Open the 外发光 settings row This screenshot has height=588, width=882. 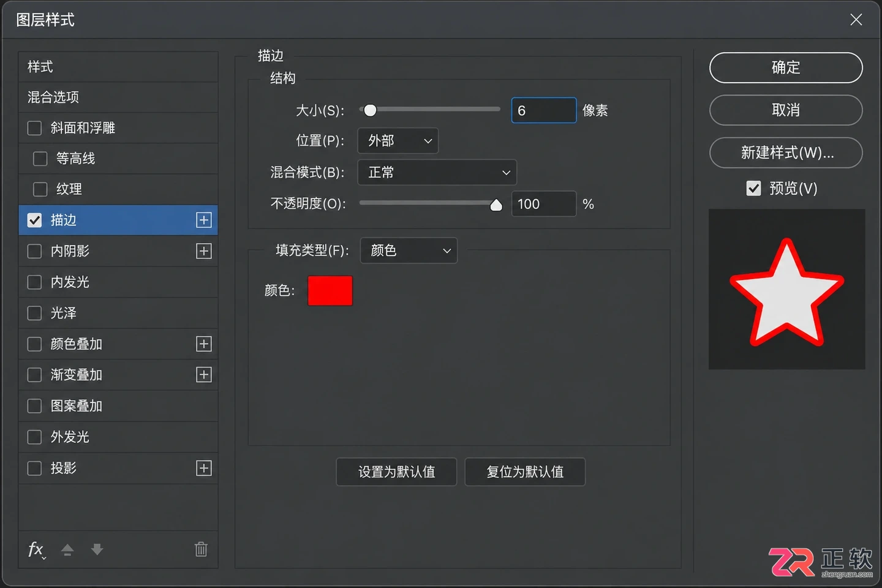point(118,437)
